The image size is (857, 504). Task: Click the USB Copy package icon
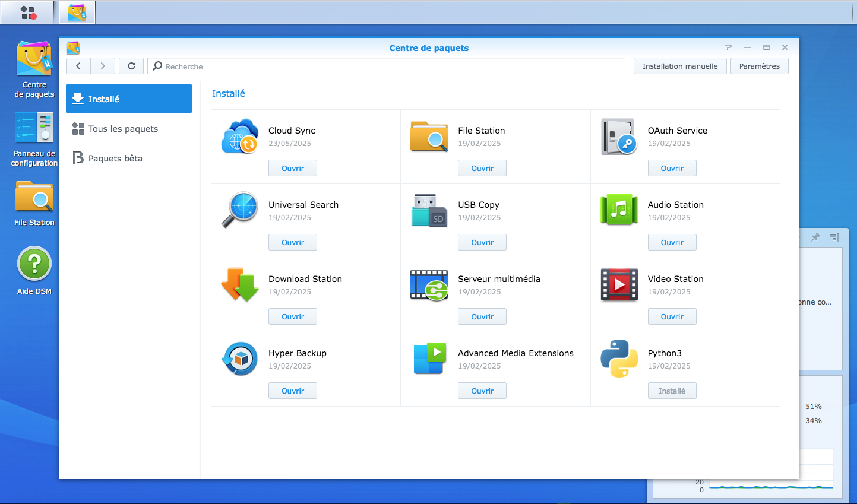coord(429,210)
